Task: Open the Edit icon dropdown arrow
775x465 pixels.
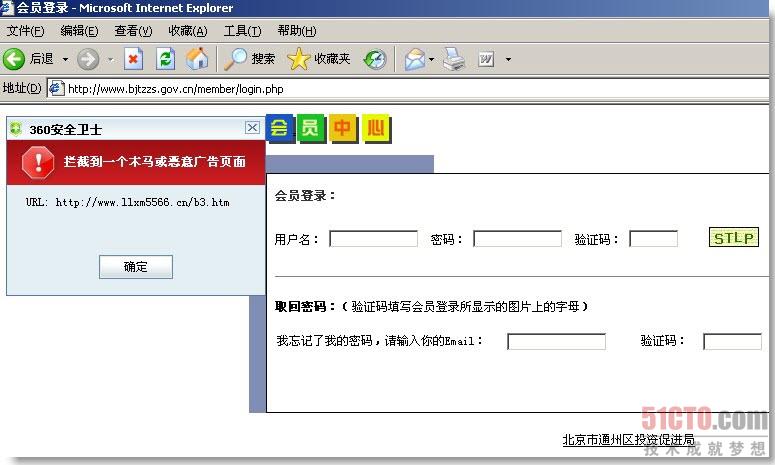Action: pyautogui.click(x=508, y=59)
